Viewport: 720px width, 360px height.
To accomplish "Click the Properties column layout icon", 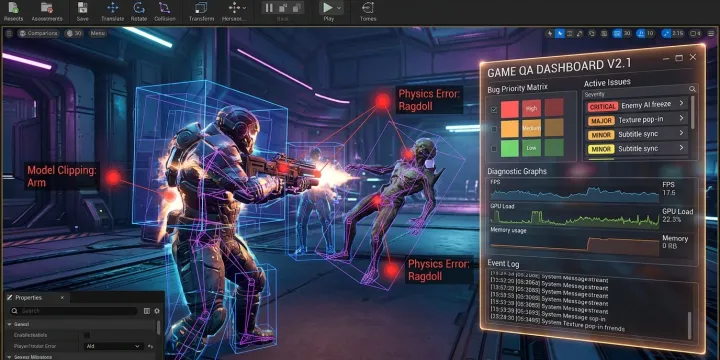I will 146,311.
